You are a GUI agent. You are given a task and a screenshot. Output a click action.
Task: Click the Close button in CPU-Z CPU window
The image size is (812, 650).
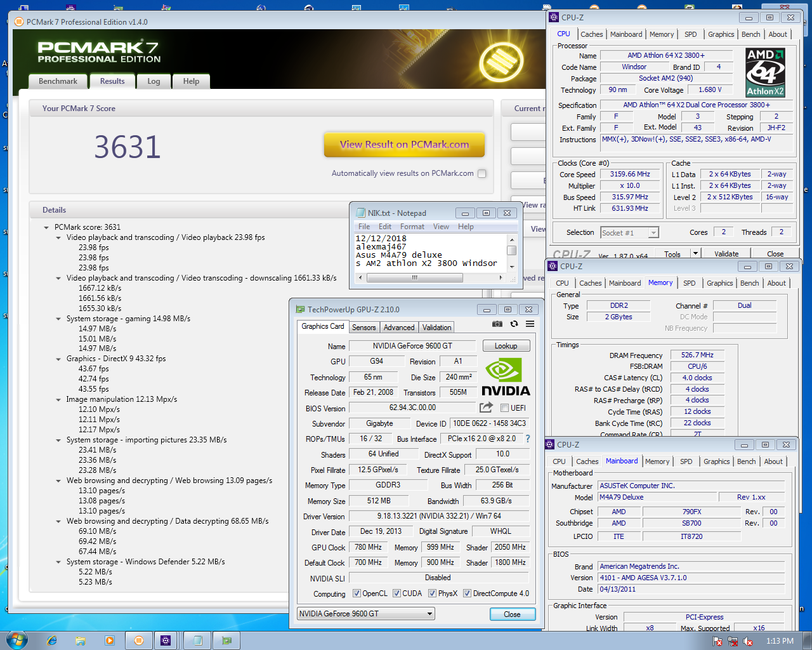pos(775,254)
